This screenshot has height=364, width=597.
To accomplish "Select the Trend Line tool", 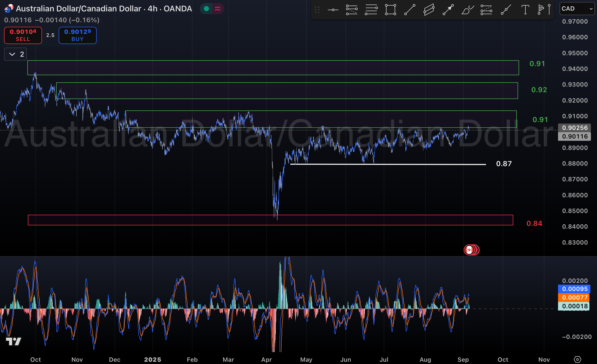I will 409,9.
